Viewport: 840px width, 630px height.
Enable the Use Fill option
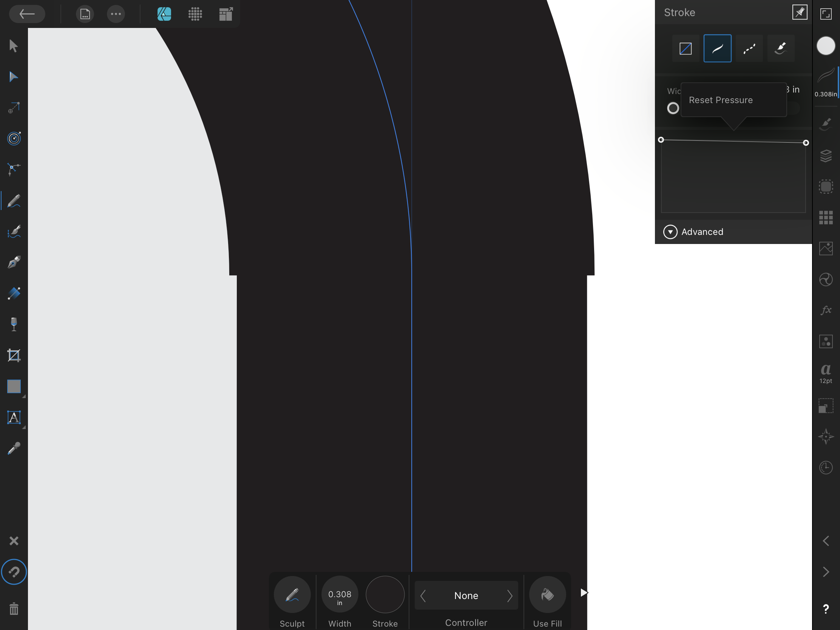pos(547,594)
